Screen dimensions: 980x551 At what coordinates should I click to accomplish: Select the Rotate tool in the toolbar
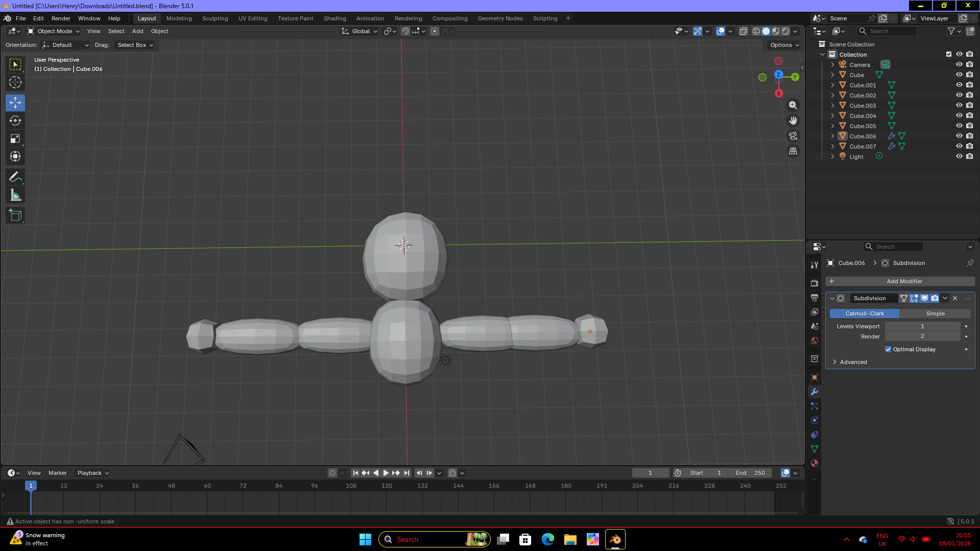15,121
